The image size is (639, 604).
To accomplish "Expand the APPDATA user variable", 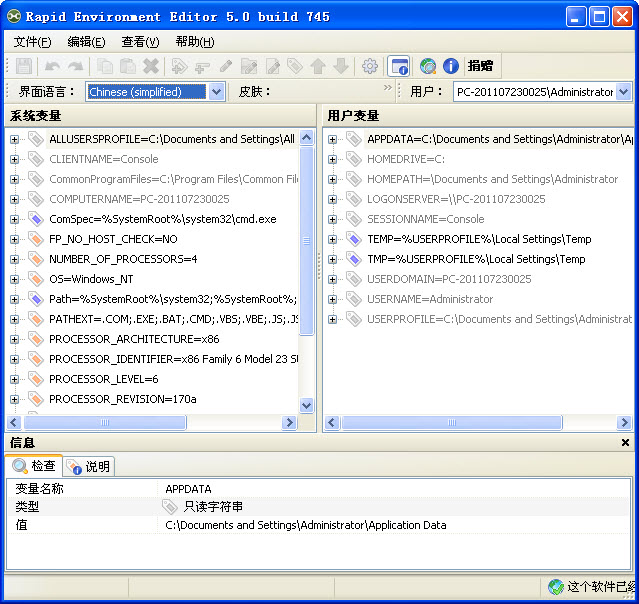I will (332, 139).
